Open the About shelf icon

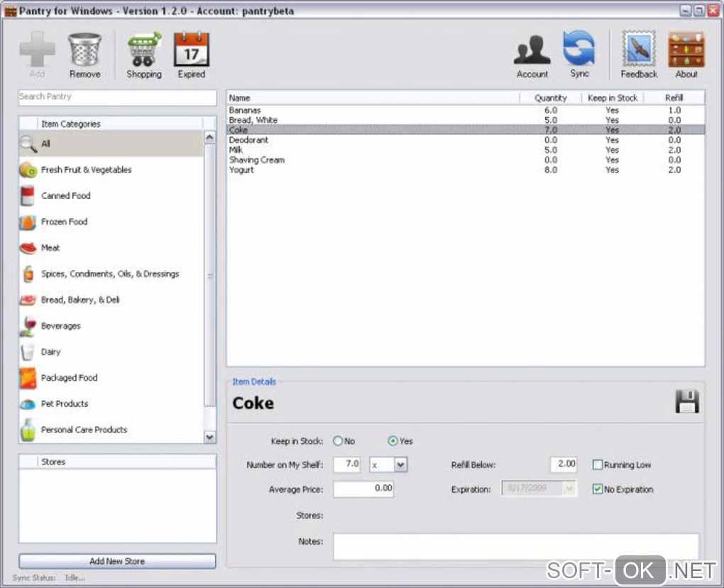point(686,50)
